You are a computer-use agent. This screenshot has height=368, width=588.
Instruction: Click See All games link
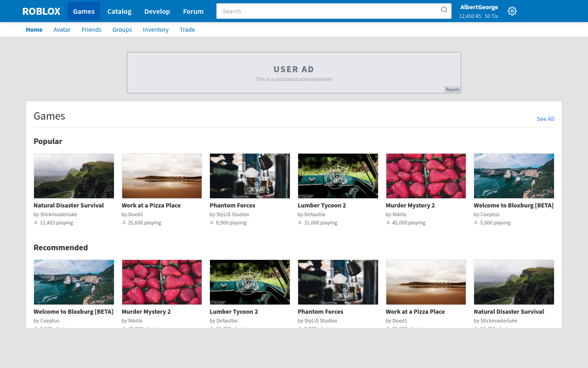coord(545,119)
